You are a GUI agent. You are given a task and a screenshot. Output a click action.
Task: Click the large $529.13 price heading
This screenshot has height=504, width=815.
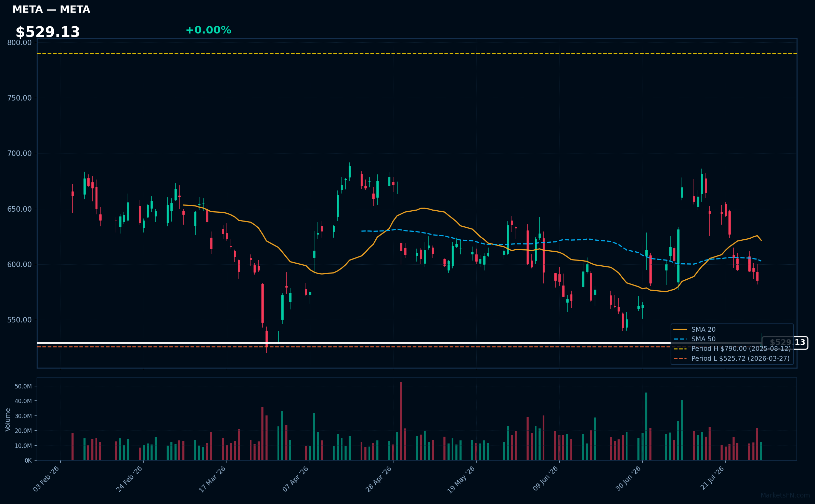point(48,32)
